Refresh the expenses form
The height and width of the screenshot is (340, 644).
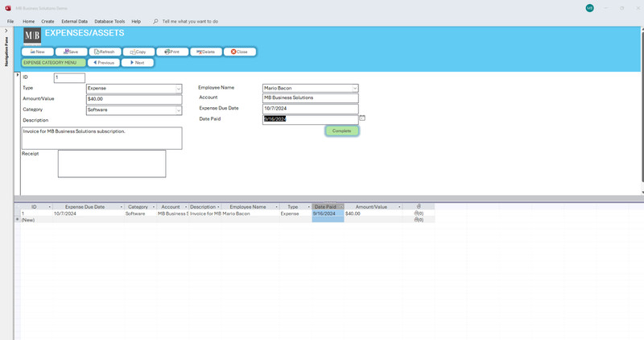pos(105,52)
